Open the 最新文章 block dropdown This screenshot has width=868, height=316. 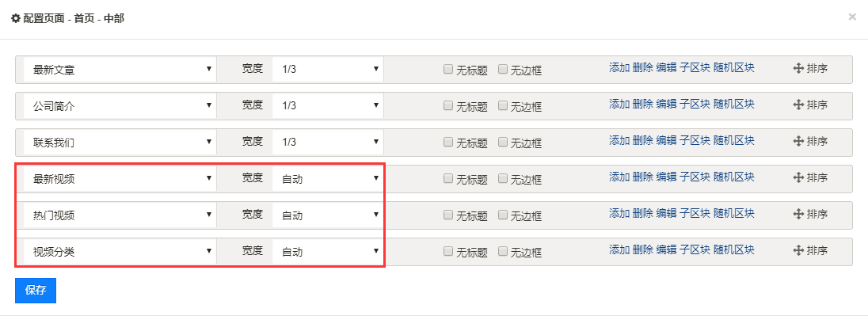[x=120, y=69]
